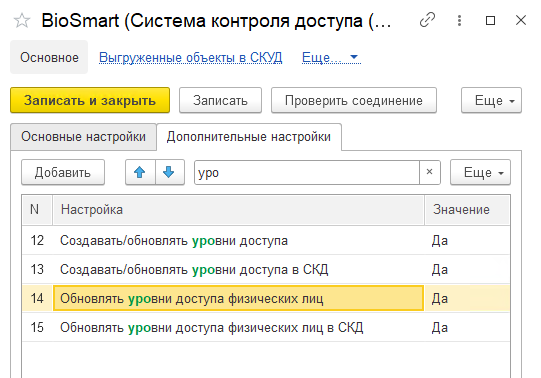Open the Еще menu above settings table
The height and width of the screenshot is (378, 541).
tap(480, 172)
